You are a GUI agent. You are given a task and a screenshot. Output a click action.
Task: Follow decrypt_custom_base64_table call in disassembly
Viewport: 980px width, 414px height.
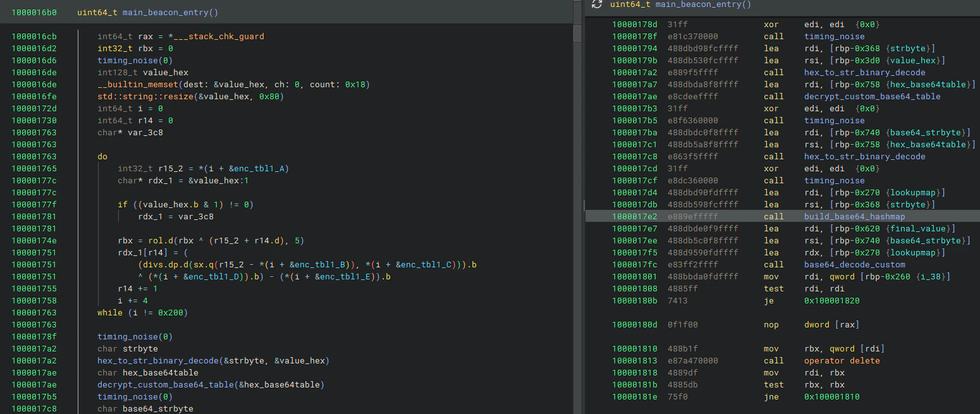(873, 97)
